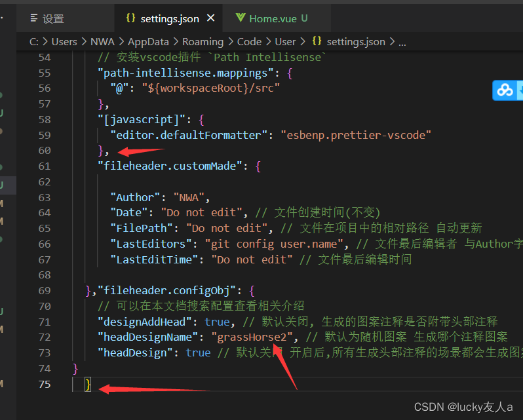Click the "NWA" string value
The height and width of the screenshot is (420, 523).
coord(189,197)
